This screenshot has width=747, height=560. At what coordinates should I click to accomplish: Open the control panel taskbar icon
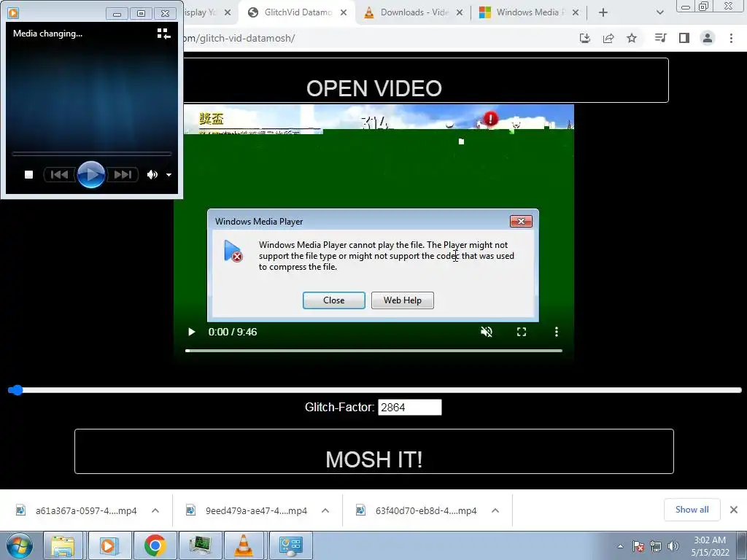[x=290, y=545]
